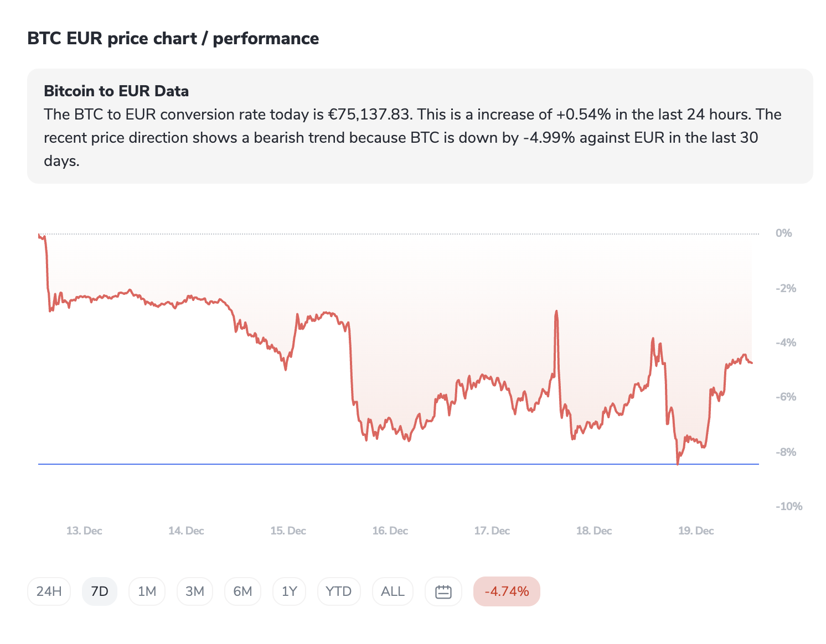Click the -4.74% change badge

(507, 591)
